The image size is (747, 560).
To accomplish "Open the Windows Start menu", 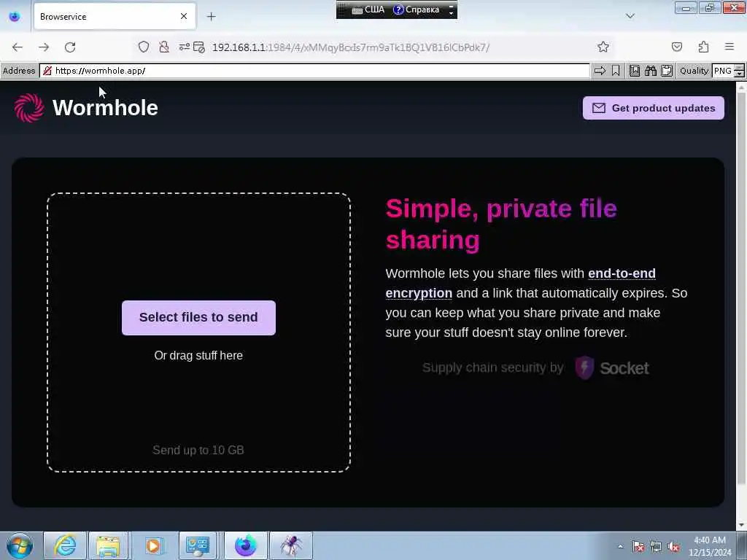I will 20,545.
